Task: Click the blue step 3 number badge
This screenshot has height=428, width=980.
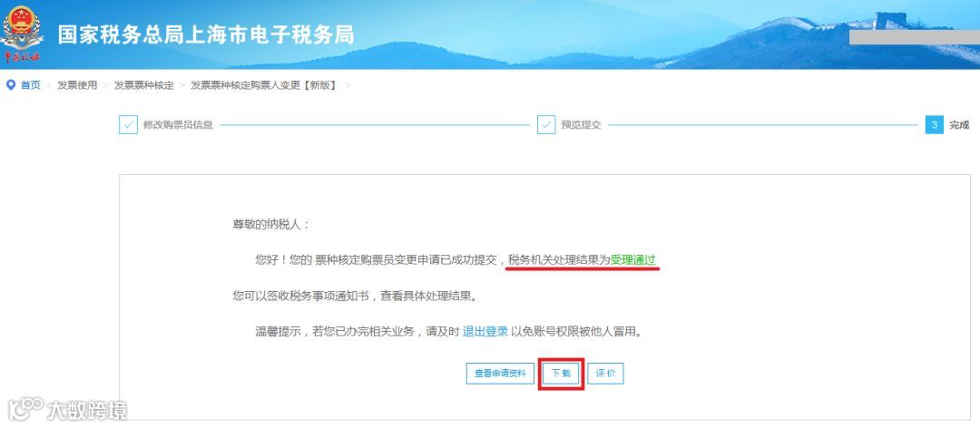Action: tap(935, 125)
